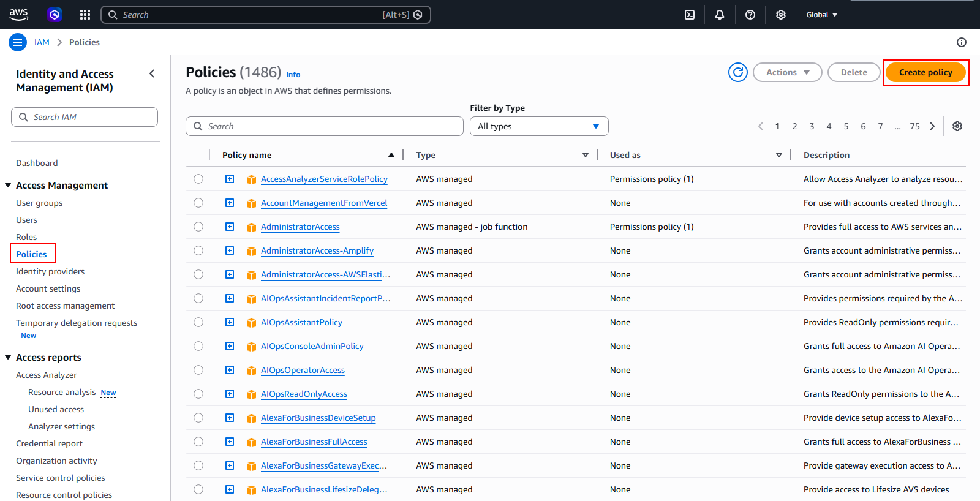This screenshot has height=501, width=980.
Task: Select the AIOpsAssistantIncidentReport radio button
Action: click(198, 298)
